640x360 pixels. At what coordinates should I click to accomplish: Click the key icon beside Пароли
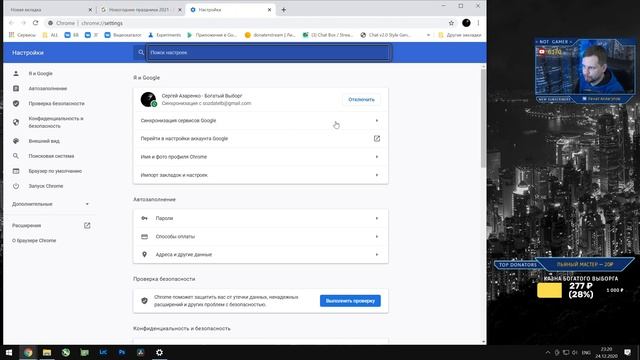tap(144, 218)
